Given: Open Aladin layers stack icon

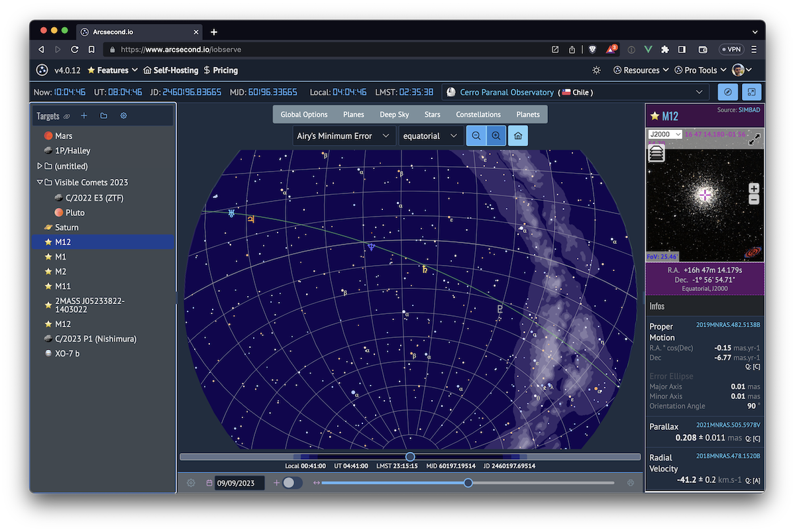Looking at the screenshot, I should (656, 153).
